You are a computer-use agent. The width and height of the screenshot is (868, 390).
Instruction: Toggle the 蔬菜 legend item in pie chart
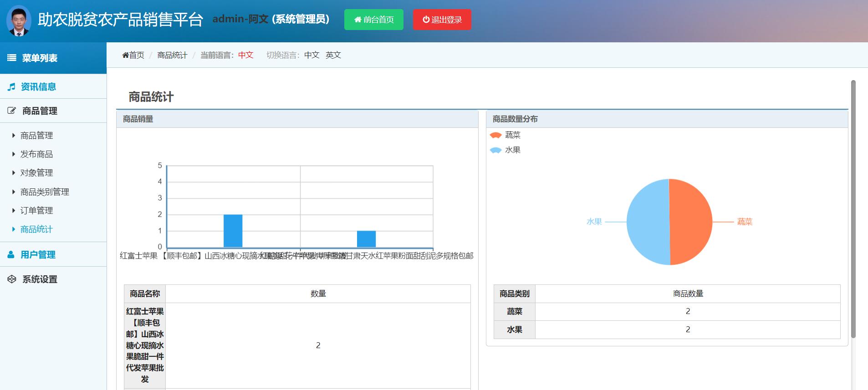(505, 135)
